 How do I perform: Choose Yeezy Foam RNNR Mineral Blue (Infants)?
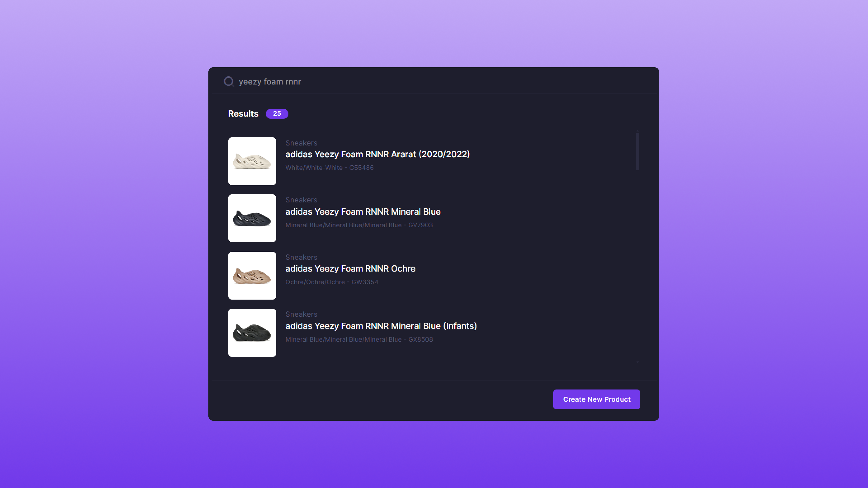tap(381, 326)
